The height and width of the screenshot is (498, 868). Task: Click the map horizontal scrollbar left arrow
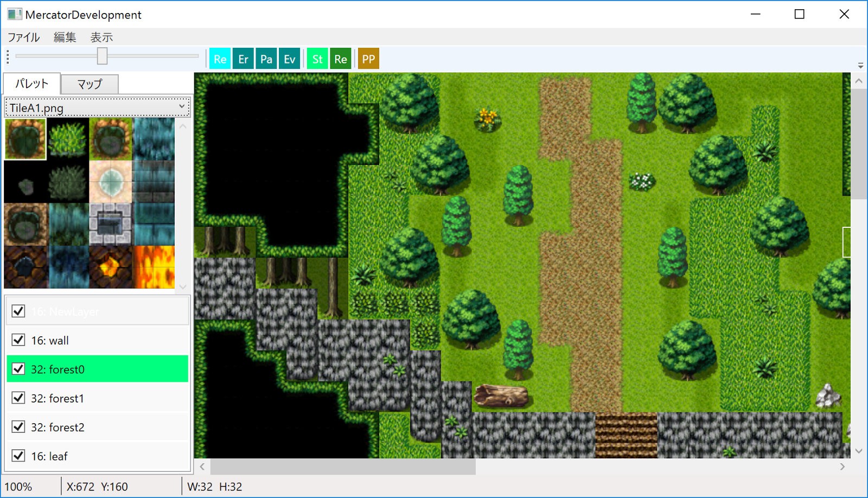[202, 467]
